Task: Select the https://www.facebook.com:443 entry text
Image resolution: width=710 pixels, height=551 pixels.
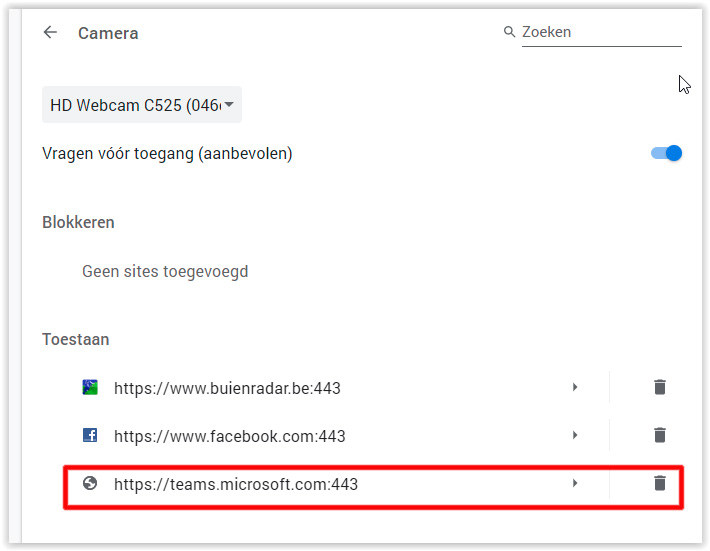Action: 229,436
